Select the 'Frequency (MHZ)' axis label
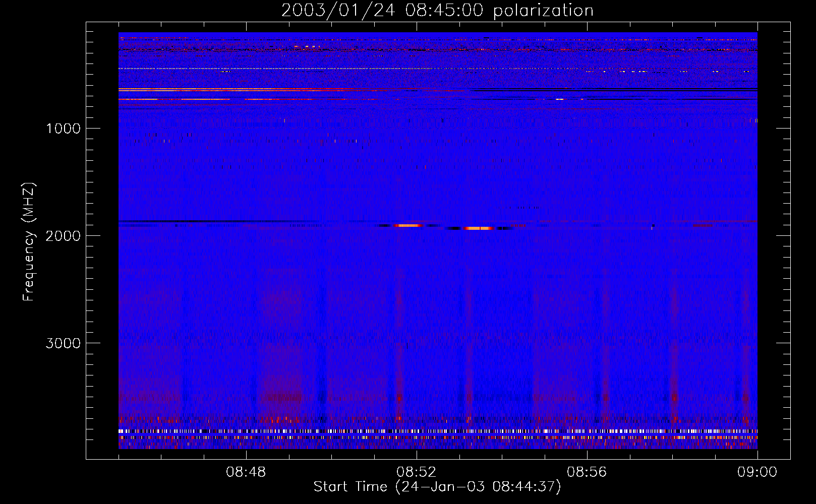816x504 pixels. tap(29, 241)
